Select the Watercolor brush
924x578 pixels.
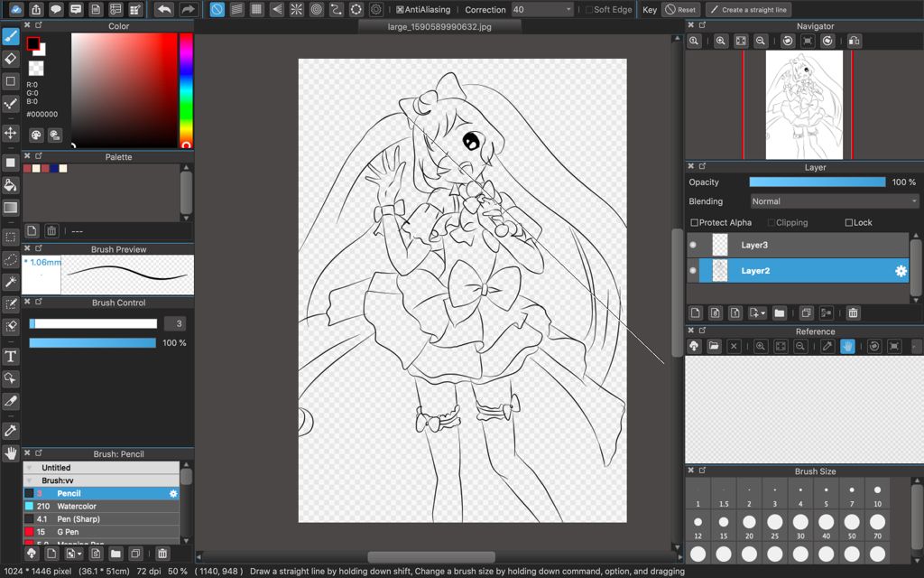point(101,506)
